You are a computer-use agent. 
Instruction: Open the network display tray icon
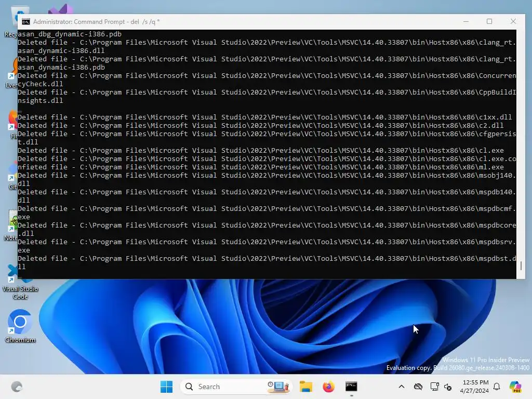click(x=434, y=387)
